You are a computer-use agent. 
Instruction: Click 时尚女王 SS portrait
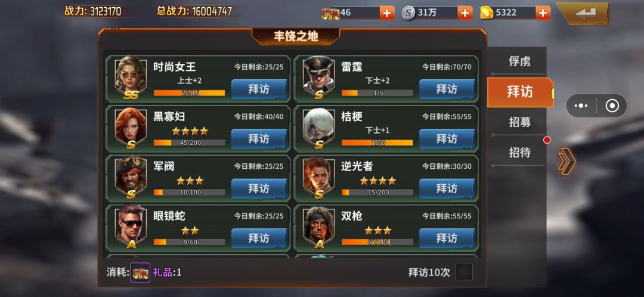131,77
